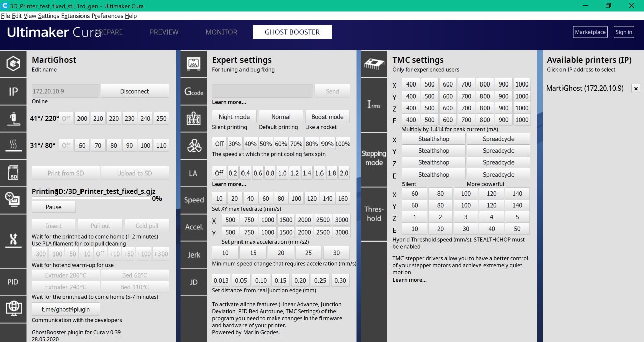Click the Jerk sidebar icon
Viewport: 644px width, 342px height.
(x=194, y=254)
